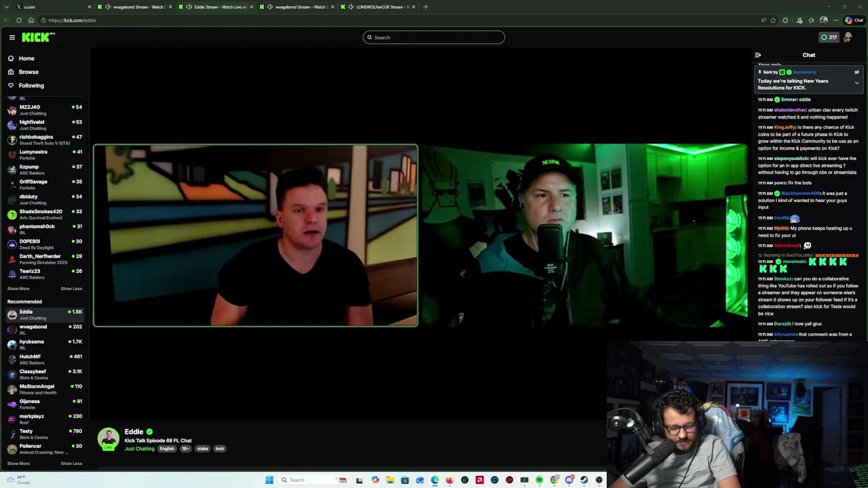Open the browser profile avatar

click(823, 20)
